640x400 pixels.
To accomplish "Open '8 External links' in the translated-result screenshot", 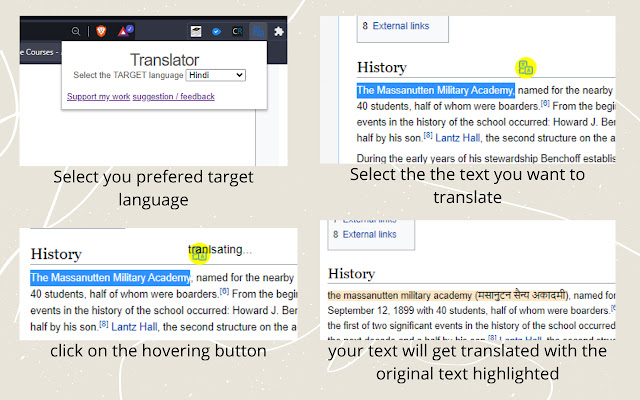I will (364, 234).
